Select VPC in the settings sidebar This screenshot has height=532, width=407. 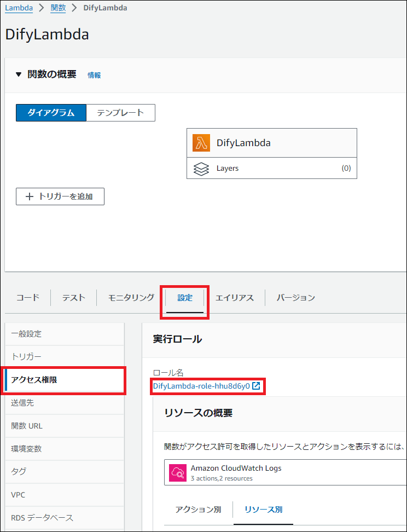pyautogui.click(x=18, y=495)
